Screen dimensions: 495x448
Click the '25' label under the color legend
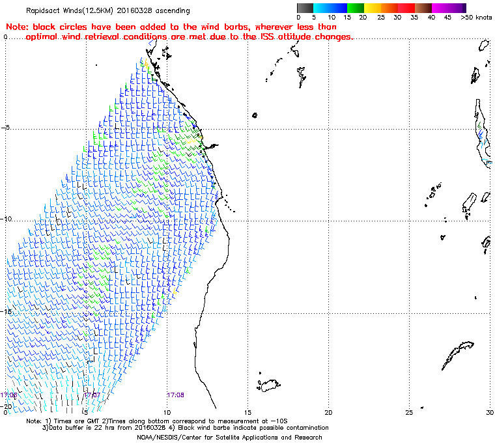click(381, 18)
